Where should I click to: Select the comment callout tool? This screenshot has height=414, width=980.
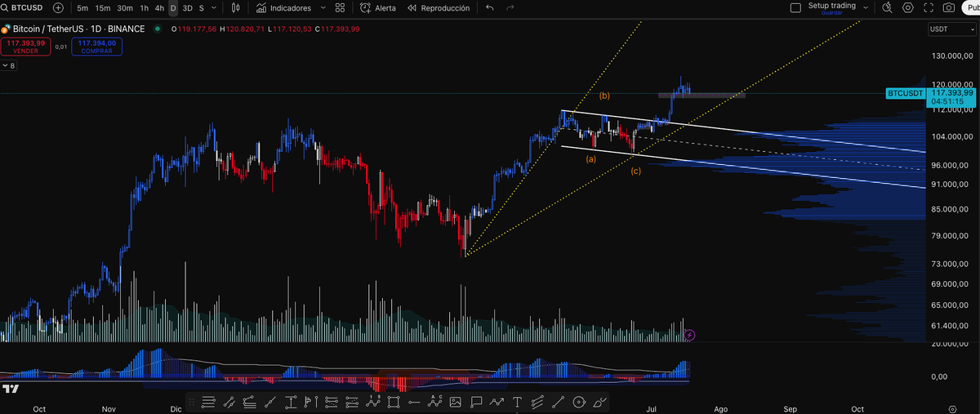coord(476,402)
